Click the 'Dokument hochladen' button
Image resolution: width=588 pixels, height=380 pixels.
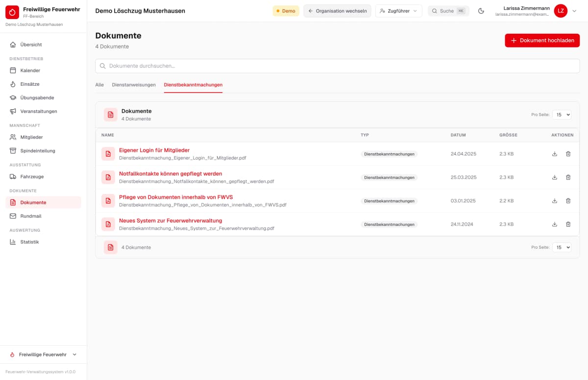(x=542, y=41)
